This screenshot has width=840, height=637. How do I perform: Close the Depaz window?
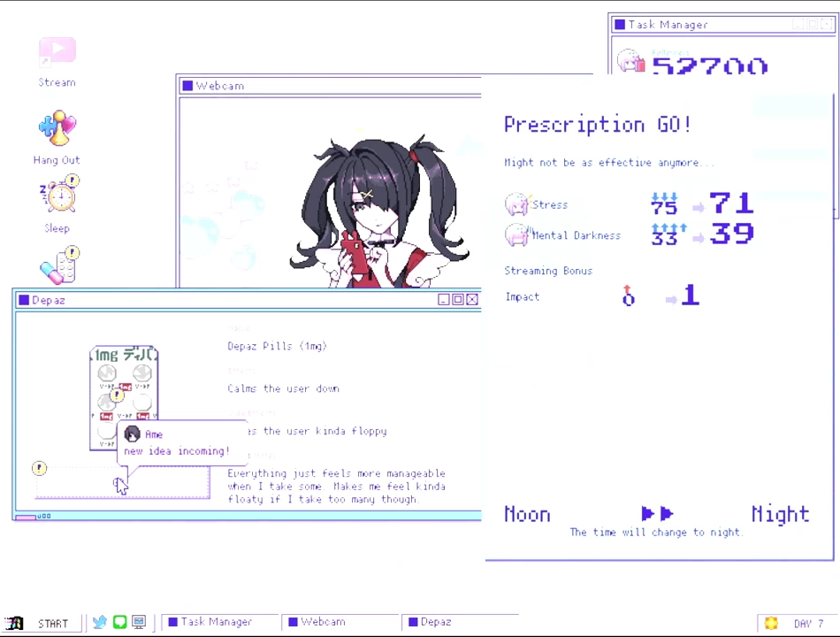472,299
